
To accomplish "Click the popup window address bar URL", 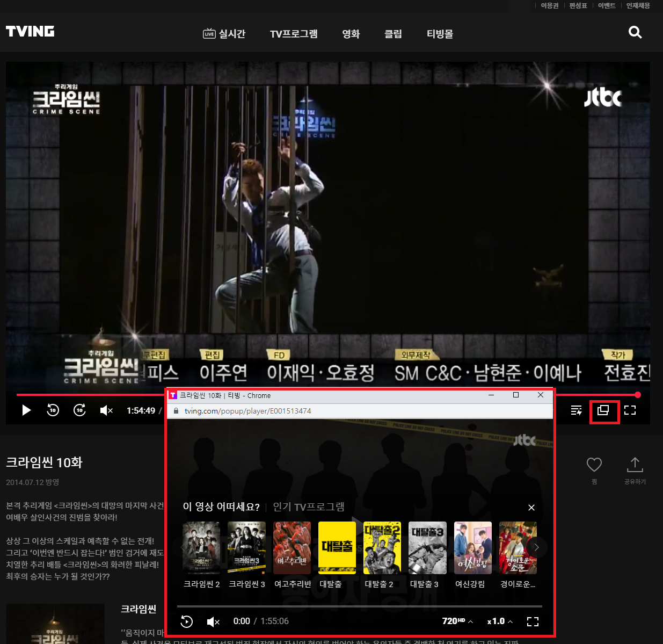I will tap(248, 411).
